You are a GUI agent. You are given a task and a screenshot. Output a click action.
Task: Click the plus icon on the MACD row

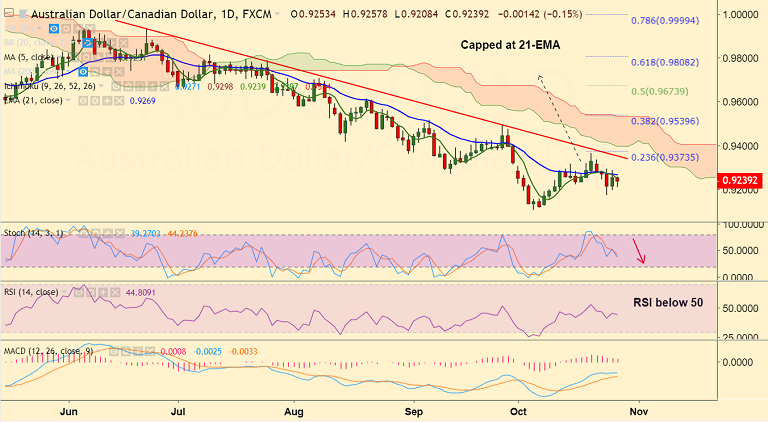(138, 351)
